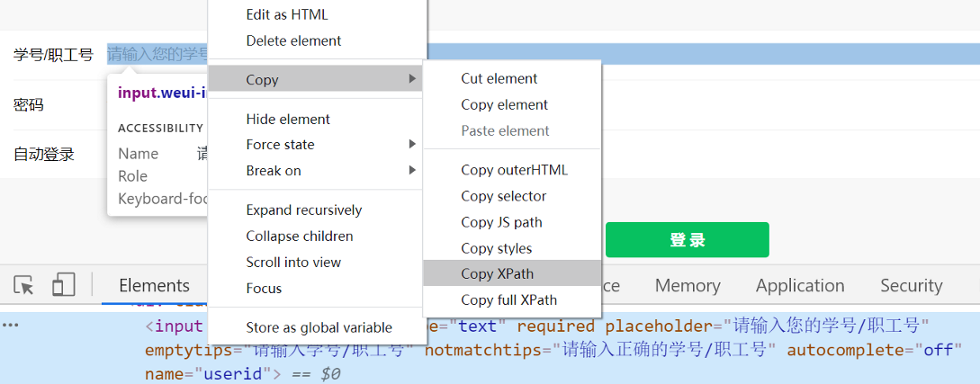This screenshot has height=384, width=980.
Task: Choose Edit as HTML
Action: coord(287,14)
